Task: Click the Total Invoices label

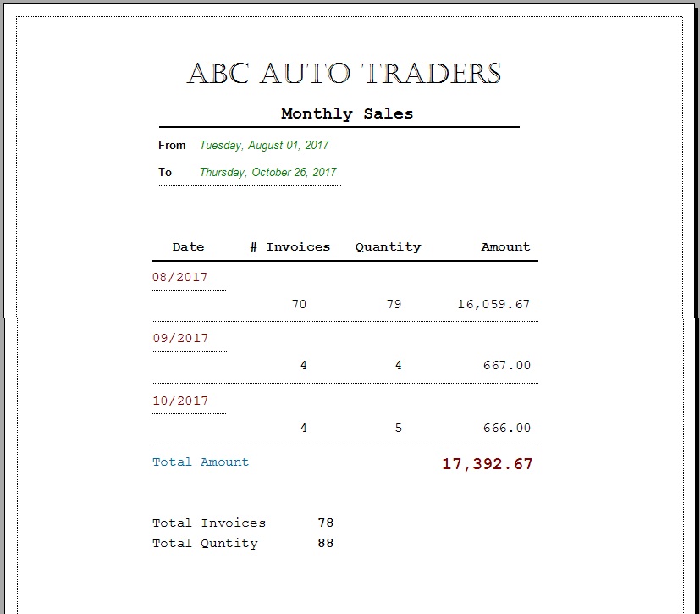Action: 209,523
